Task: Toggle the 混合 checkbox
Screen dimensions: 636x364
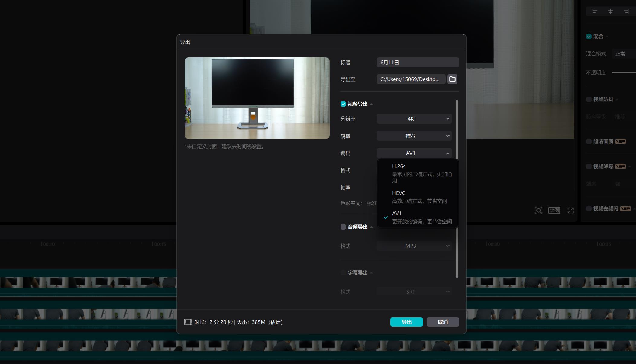Action: pyautogui.click(x=589, y=37)
